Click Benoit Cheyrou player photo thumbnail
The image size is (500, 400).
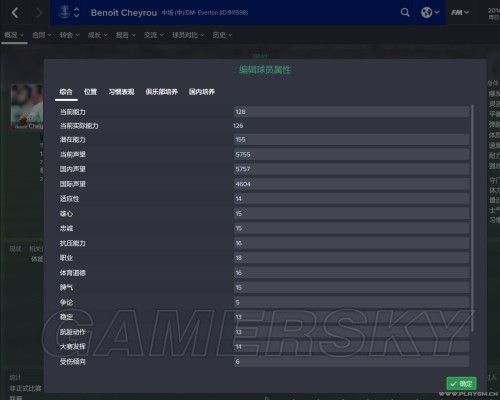27,107
